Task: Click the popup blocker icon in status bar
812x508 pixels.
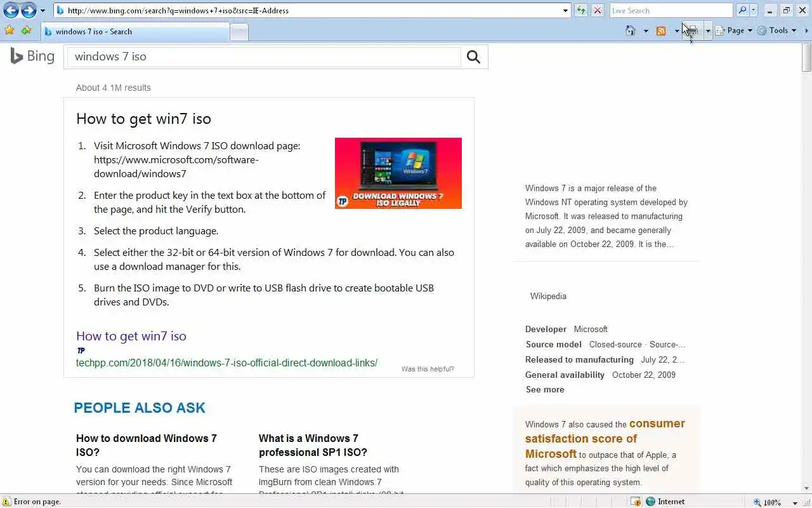Action: (x=636, y=502)
